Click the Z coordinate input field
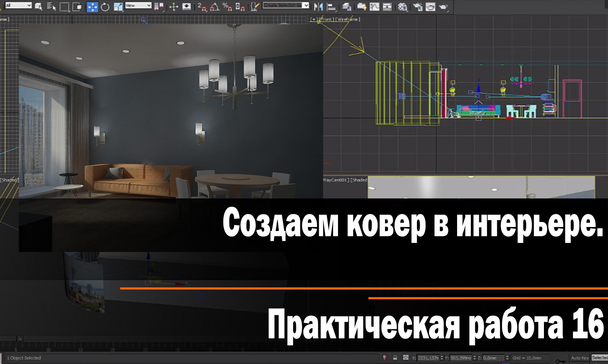The height and width of the screenshot is (364, 608). [x=493, y=358]
